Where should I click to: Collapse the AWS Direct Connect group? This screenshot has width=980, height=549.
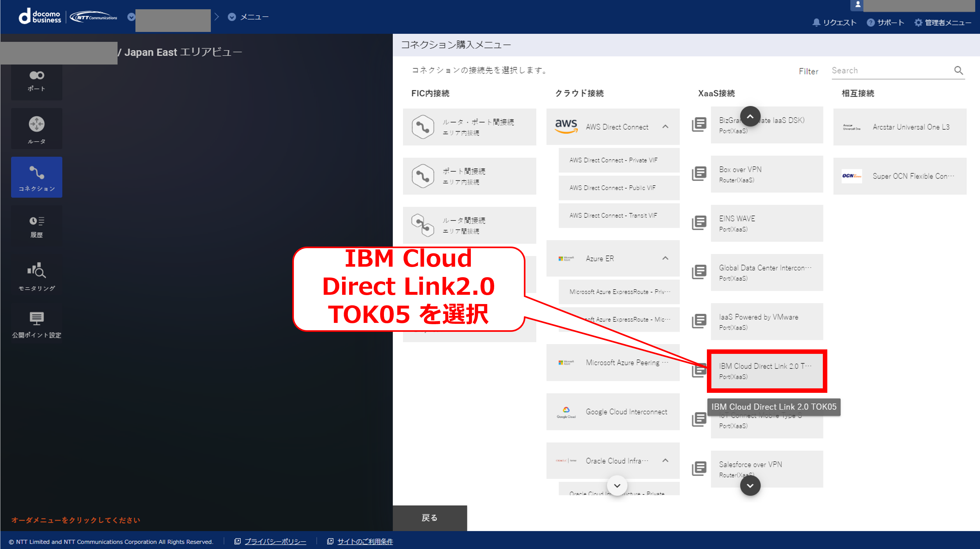tap(665, 127)
